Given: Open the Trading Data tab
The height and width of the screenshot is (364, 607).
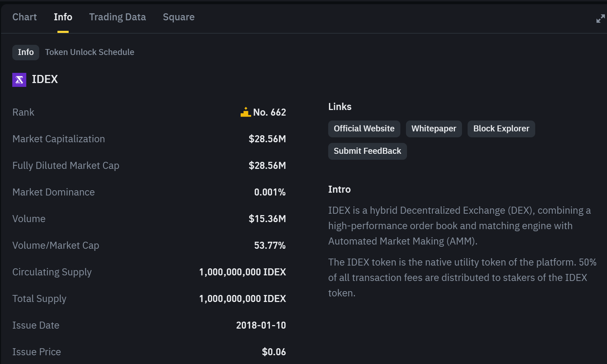Looking at the screenshot, I should pyautogui.click(x=117, y=17).
